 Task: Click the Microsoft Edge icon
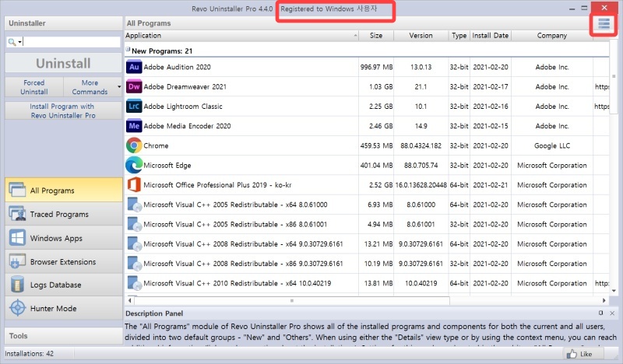pos(134,165)
